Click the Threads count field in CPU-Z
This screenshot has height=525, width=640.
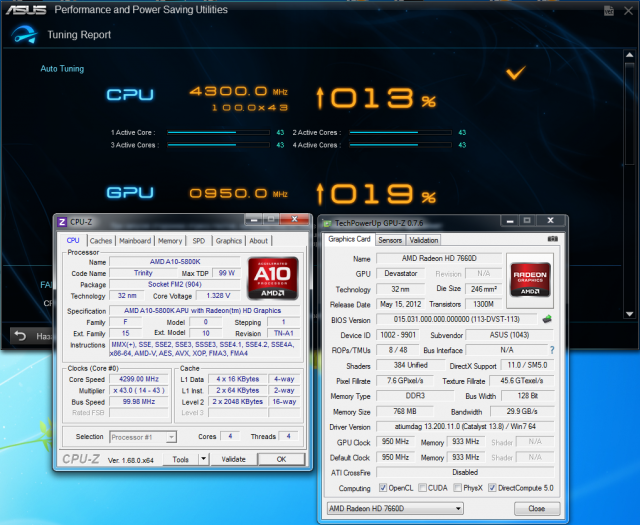click(x=289, y=436)
